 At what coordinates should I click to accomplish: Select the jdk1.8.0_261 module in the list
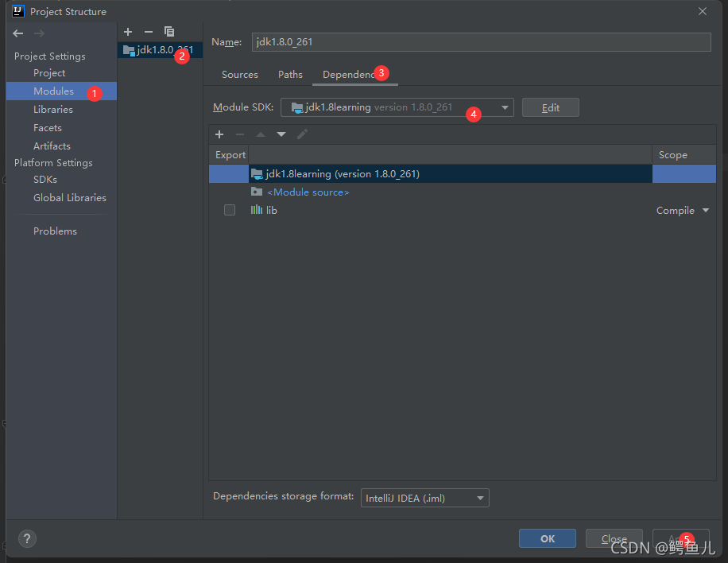point(161,50)
